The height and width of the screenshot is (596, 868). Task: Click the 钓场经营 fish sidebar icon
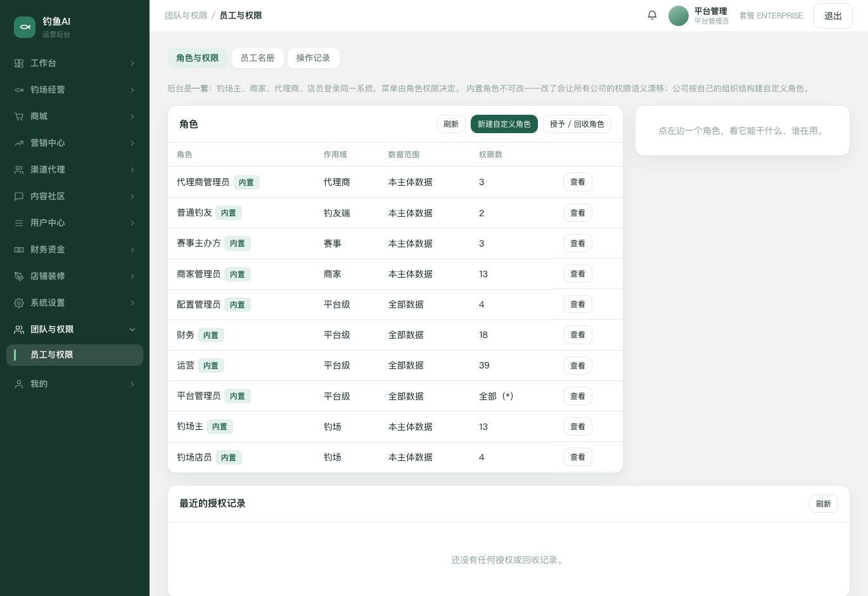(19, 90)
